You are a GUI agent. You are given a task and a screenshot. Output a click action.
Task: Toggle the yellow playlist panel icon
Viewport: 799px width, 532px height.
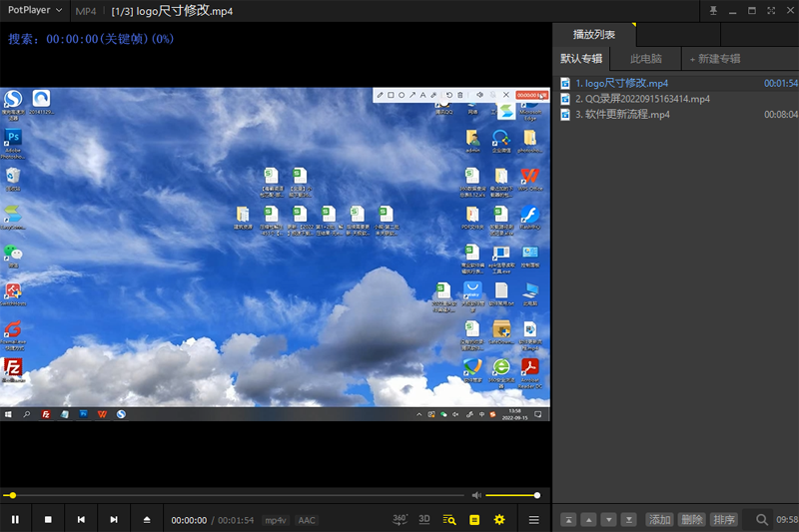[x=474, y=520]
